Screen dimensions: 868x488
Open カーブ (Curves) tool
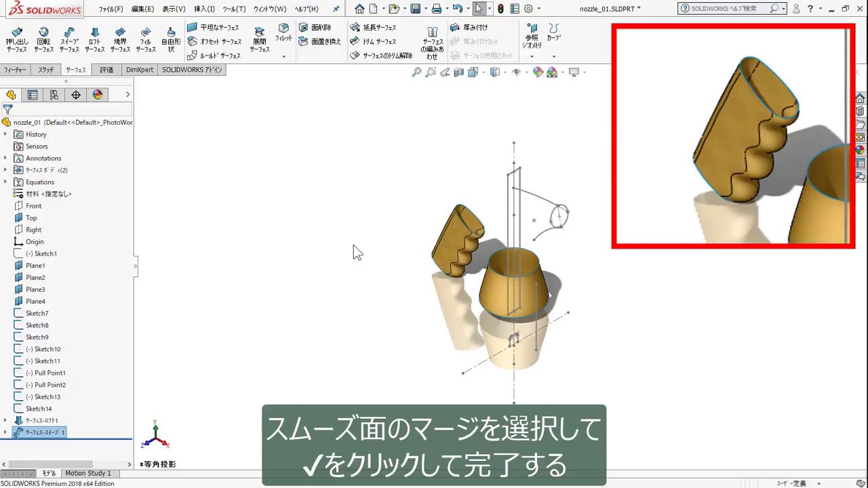(x=554, y=32)
